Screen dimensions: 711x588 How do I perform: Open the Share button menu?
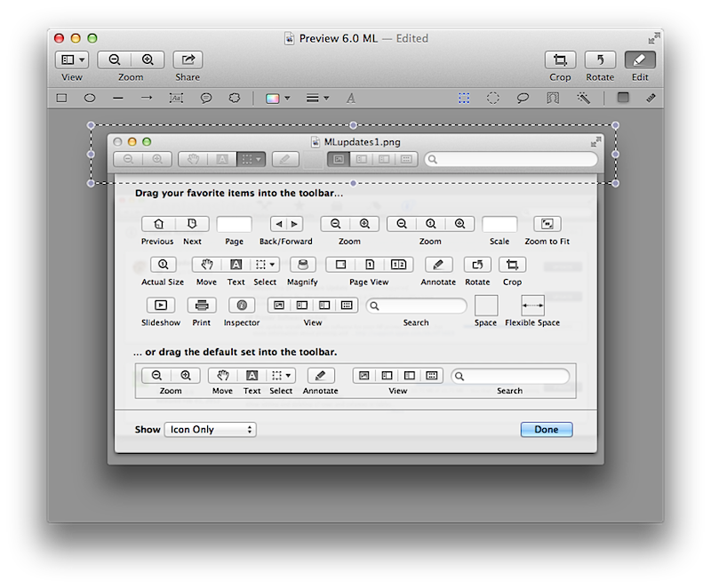pyautogui.click(x=188, y=60)
